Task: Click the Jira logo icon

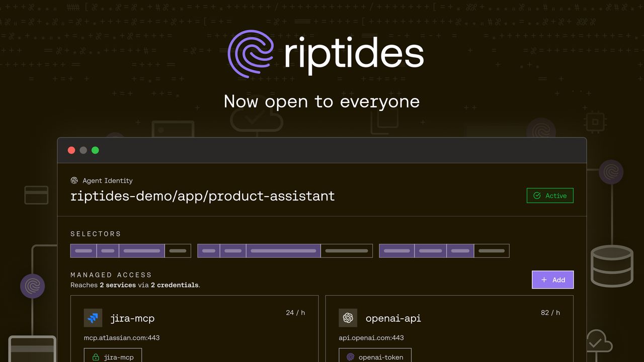Action: tap(93, 318)
